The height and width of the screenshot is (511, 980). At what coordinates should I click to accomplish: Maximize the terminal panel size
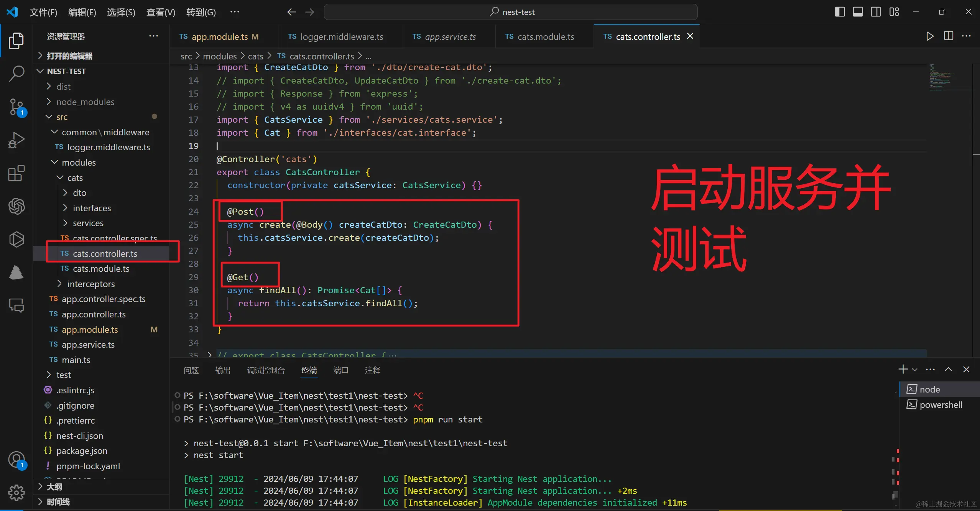coord(948,369)
